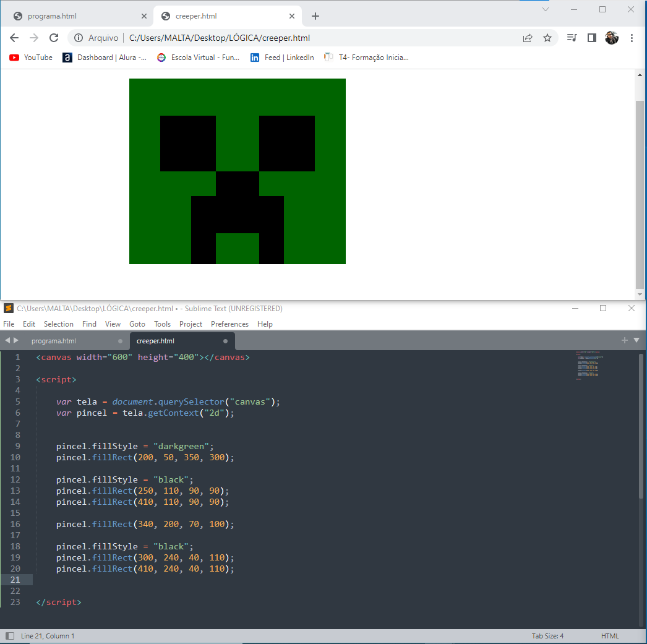Click the Chrome forward arrow
647x644 pixels.
(x=34, y=38)
